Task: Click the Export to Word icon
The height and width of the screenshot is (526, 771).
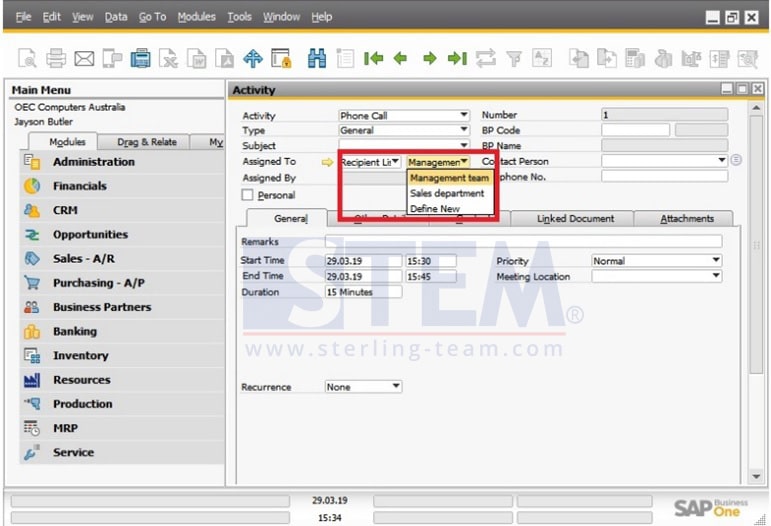Action: tap(197, 58)
